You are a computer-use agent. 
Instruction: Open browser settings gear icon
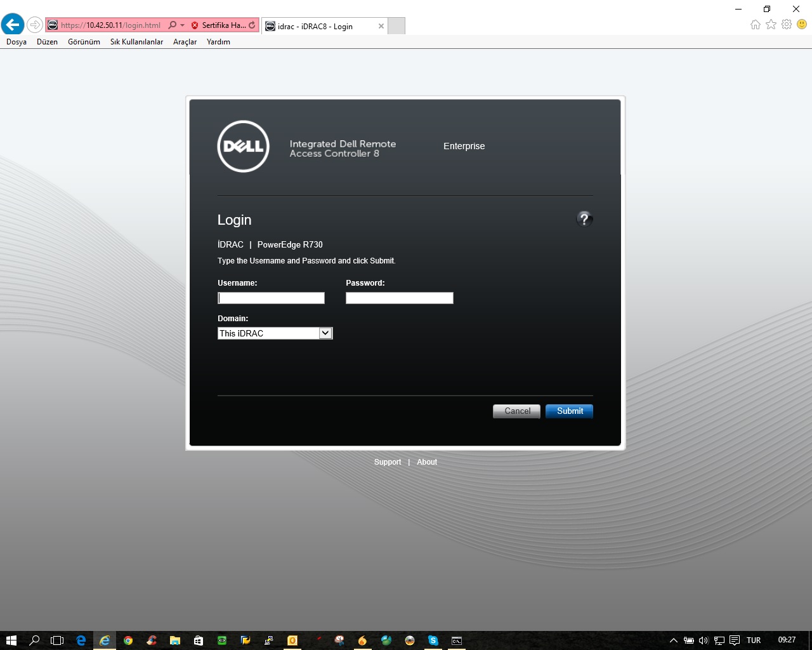(x=787, y=24)
